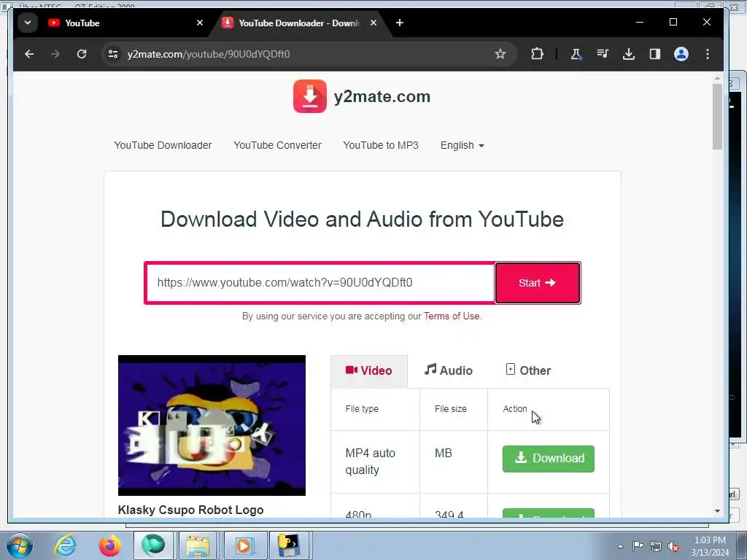Open site information icon in address bar

(113, 54)
